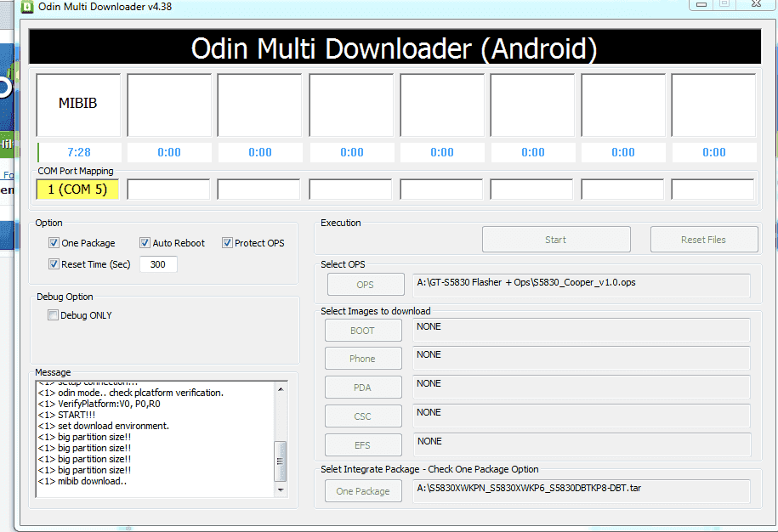778x532 pixels.
Task: Click the One Package tar path field
Action: click(x=582, y=491)
